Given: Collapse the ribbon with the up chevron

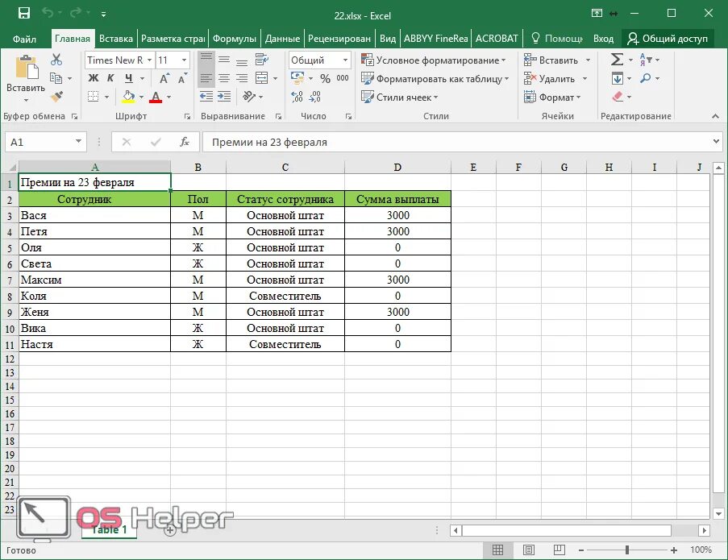Looking at the screenshot, I should click(715, 116).
